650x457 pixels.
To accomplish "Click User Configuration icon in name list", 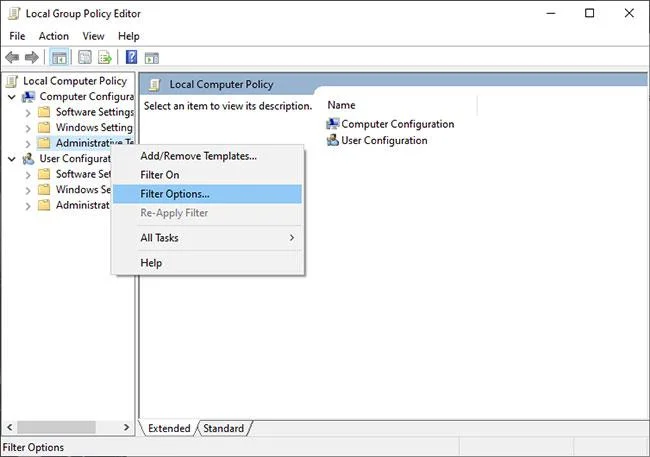I will (x=332, y=140).
